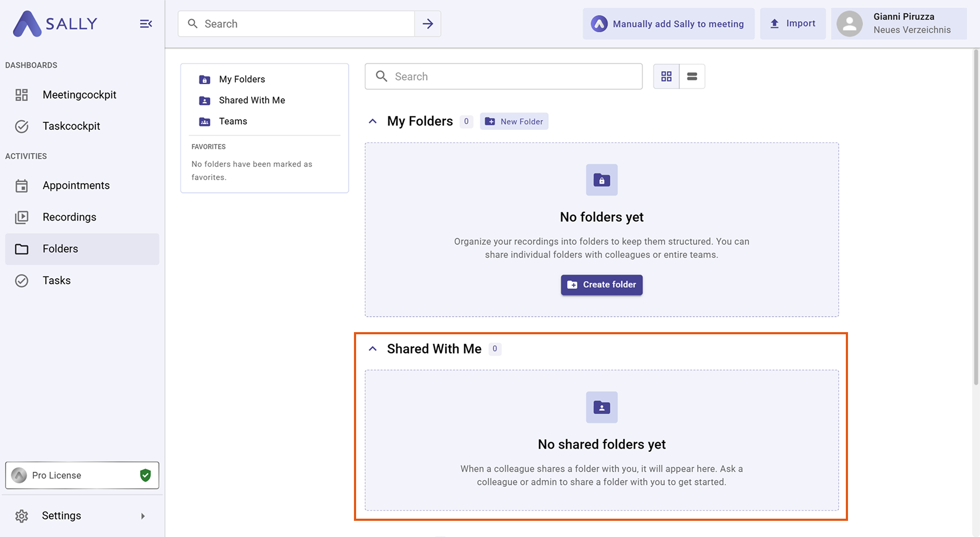Viewport: 980px width, 537px height.
Task: Click the user profile avatar
Action: coord(849,24)
